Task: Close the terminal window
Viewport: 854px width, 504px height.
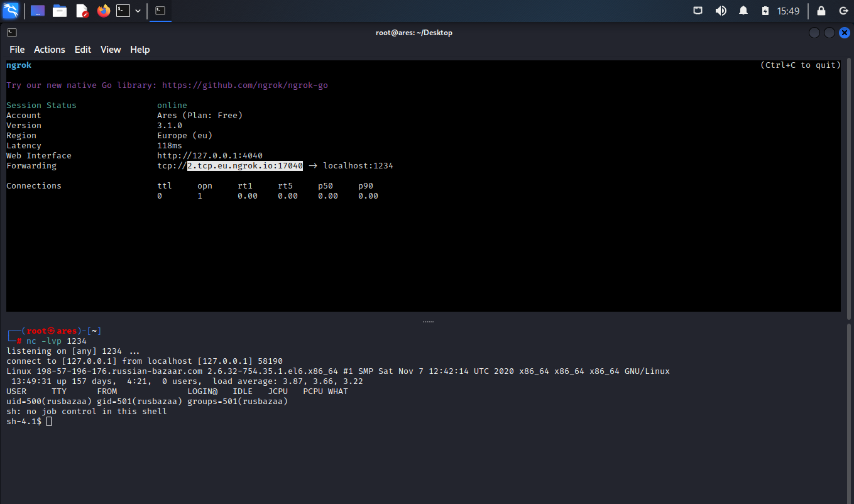Action: 843,33
